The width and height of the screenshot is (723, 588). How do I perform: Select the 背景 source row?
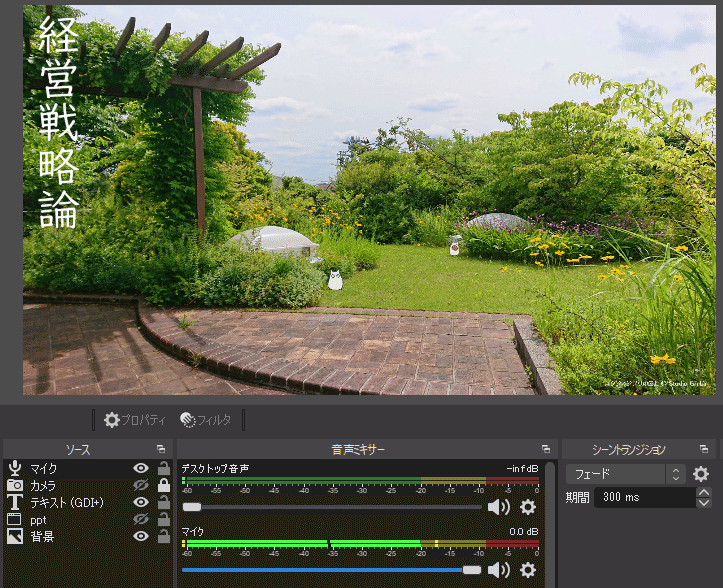pos(88,536)
